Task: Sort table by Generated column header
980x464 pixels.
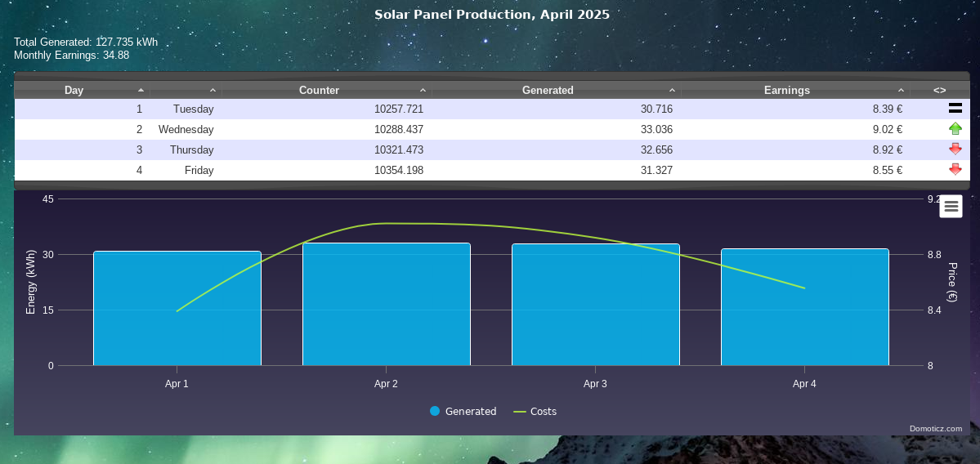Action: (x=556, y=90)
